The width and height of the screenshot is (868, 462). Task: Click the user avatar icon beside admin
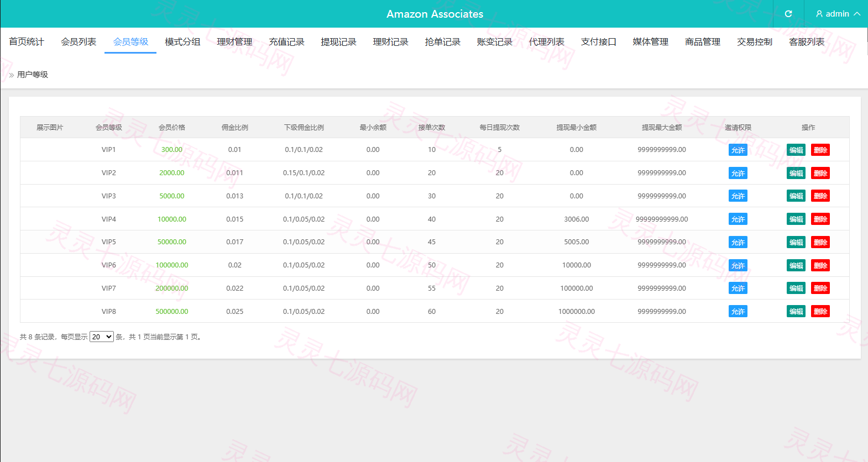(819, 14)
